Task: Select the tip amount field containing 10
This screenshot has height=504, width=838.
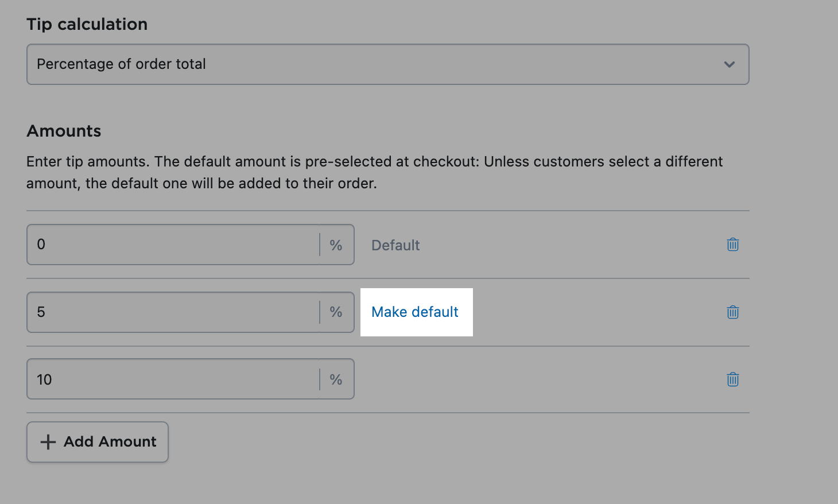Action: pos(172,379)
